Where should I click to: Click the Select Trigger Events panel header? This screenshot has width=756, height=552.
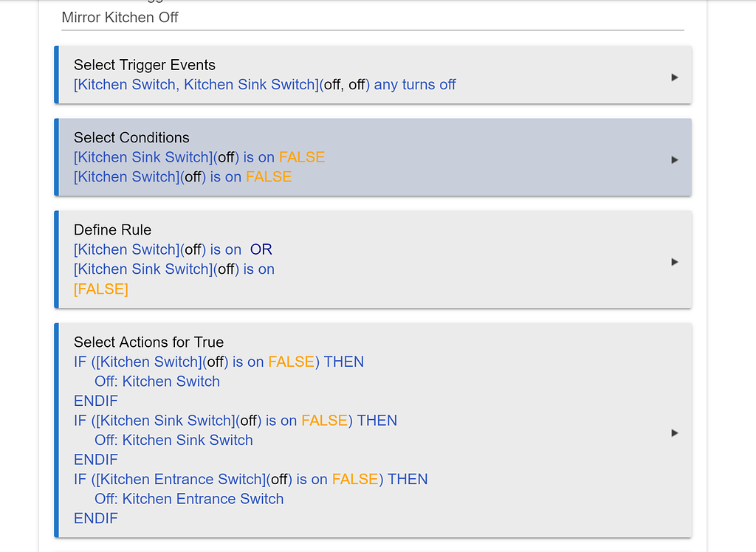(x=144, y=65)
